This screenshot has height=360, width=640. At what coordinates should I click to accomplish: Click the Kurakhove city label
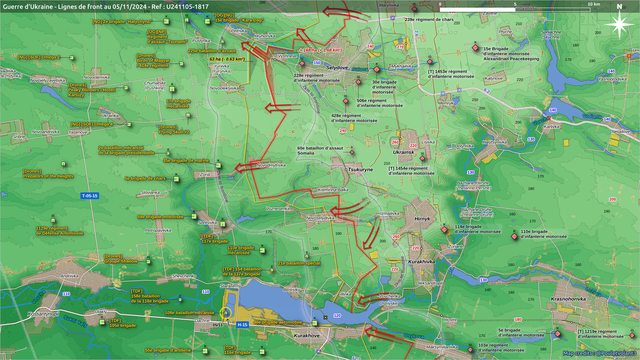coord(307,336)
